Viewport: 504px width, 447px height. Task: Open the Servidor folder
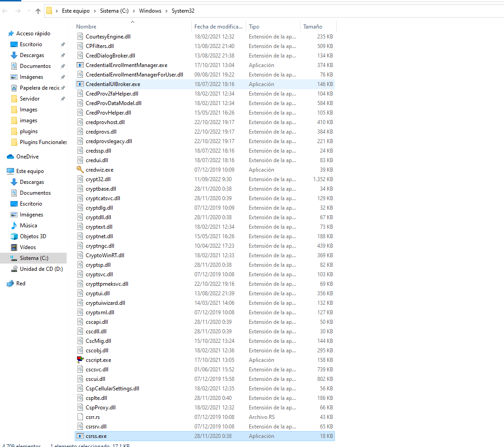[29, 99]
